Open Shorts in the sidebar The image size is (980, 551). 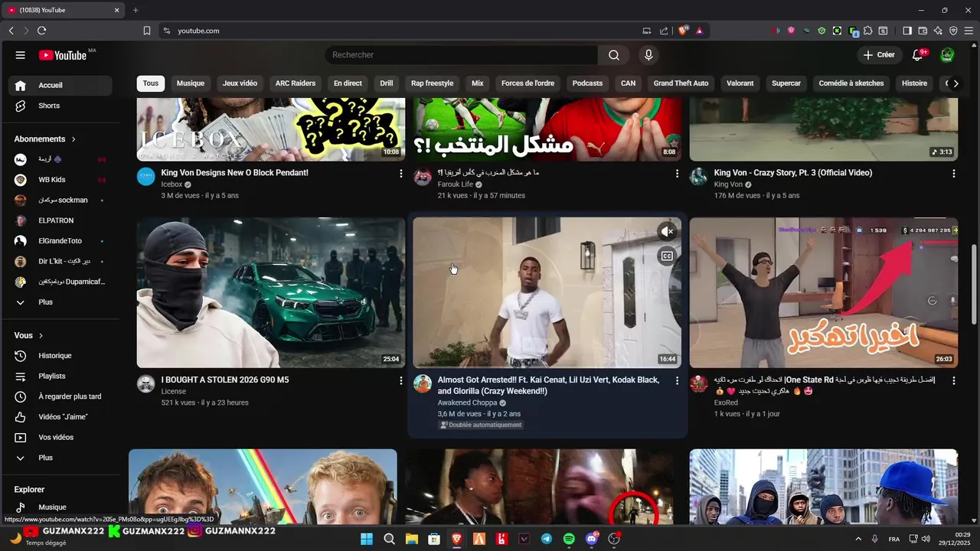(x=60, y=106)
